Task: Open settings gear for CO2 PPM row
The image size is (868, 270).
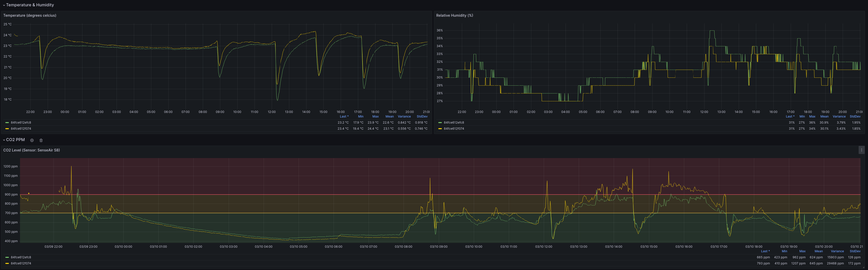Action: (32, 140)
